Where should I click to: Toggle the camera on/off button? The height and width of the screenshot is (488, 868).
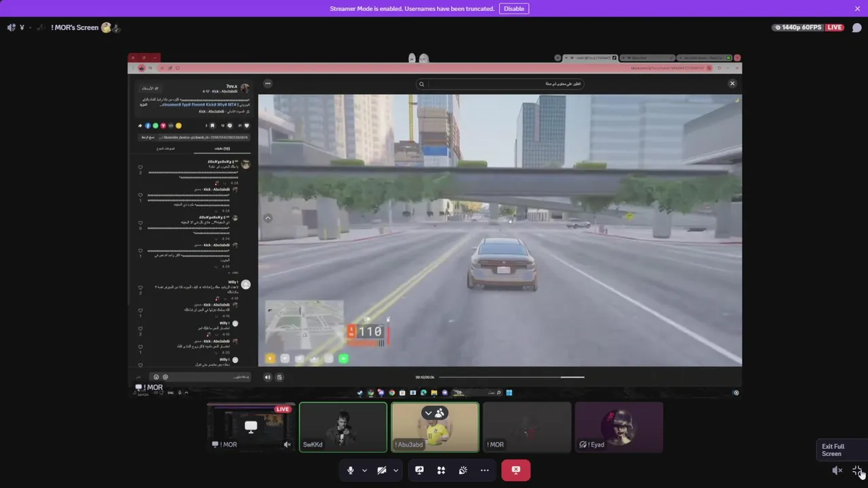[x=382, y=470]
